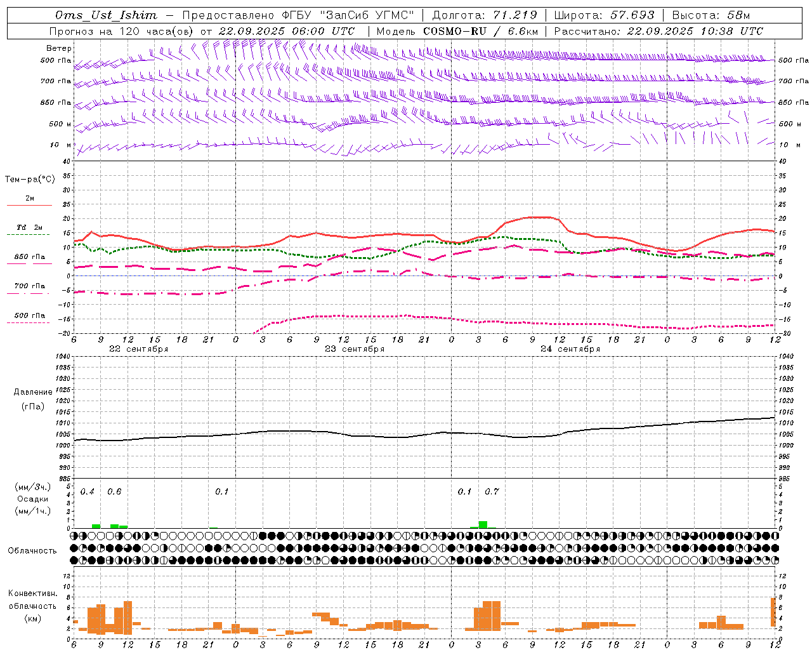Click the Облачность cloud cover label
Image resolution: width=812 pixels, height=650 pixels.
32,551
